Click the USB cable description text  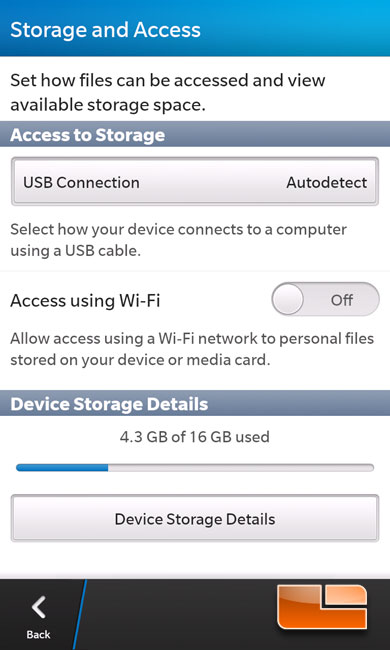pyautogui.click(x=179, y=240)
